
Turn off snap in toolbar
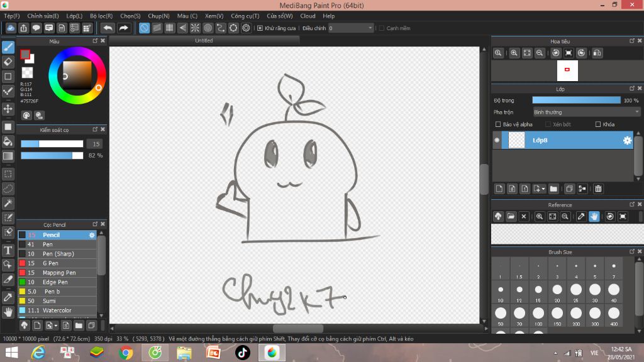144,28
